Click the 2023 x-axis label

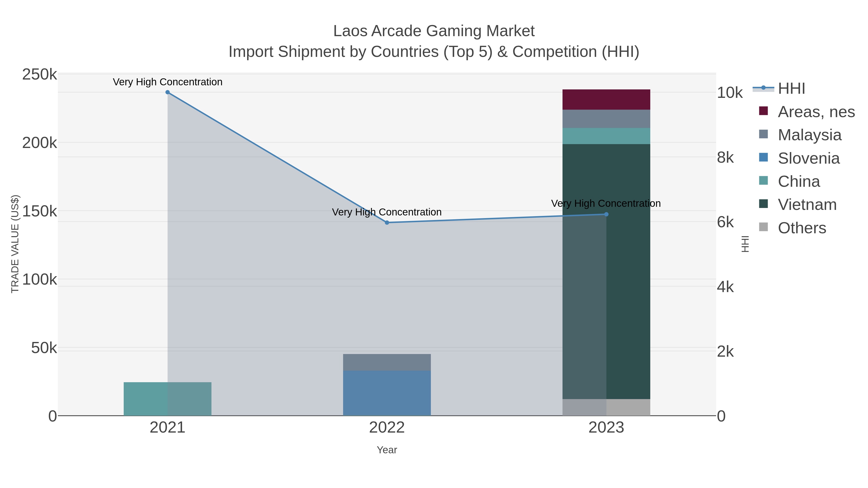click(x=606, y=428)
